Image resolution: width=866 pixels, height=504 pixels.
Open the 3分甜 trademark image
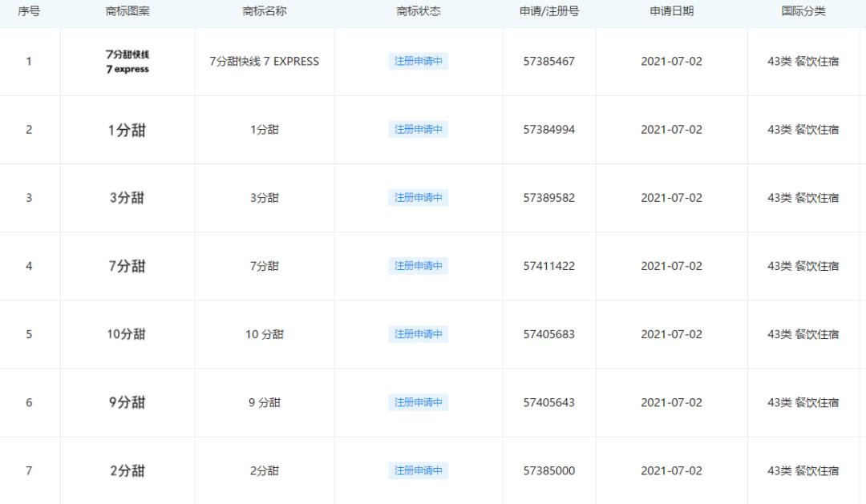pyautogui.click(x=127, y=198)
